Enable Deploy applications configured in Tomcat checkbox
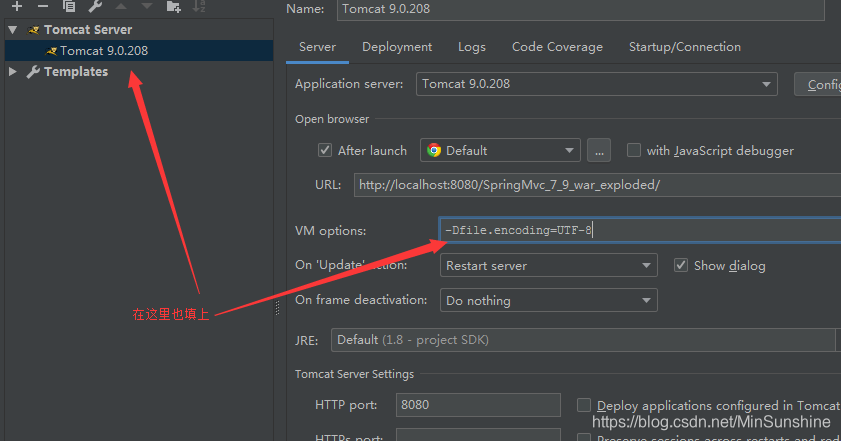Screen dimensions: 841x441 [x=584, y=405]
